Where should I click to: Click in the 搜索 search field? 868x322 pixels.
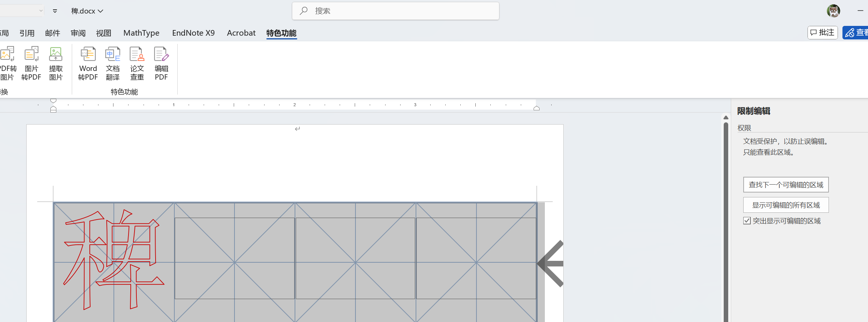(396, 11)
